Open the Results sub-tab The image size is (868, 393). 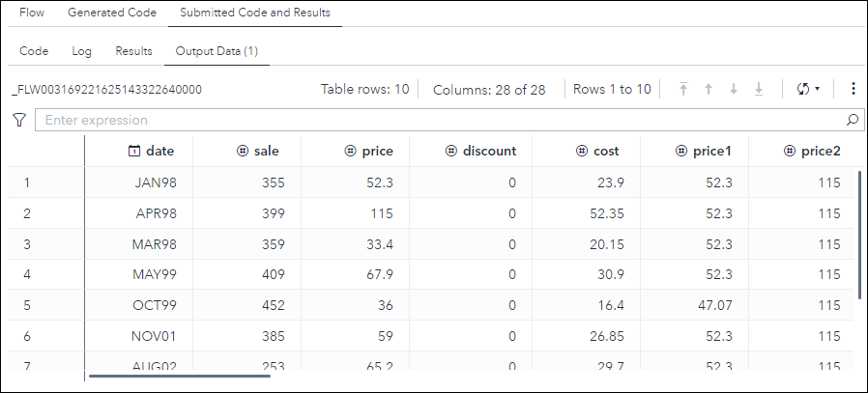[133, 50]
